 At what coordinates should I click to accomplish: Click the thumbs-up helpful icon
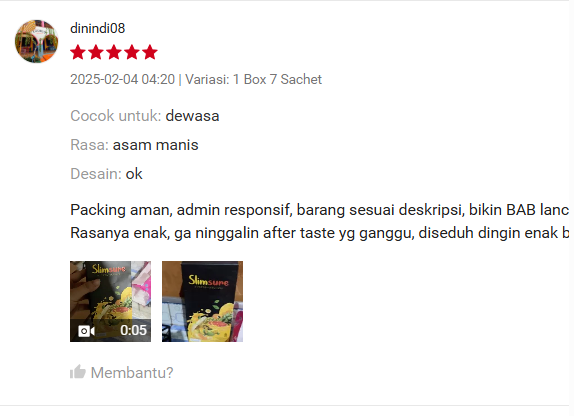coord(78,372)
